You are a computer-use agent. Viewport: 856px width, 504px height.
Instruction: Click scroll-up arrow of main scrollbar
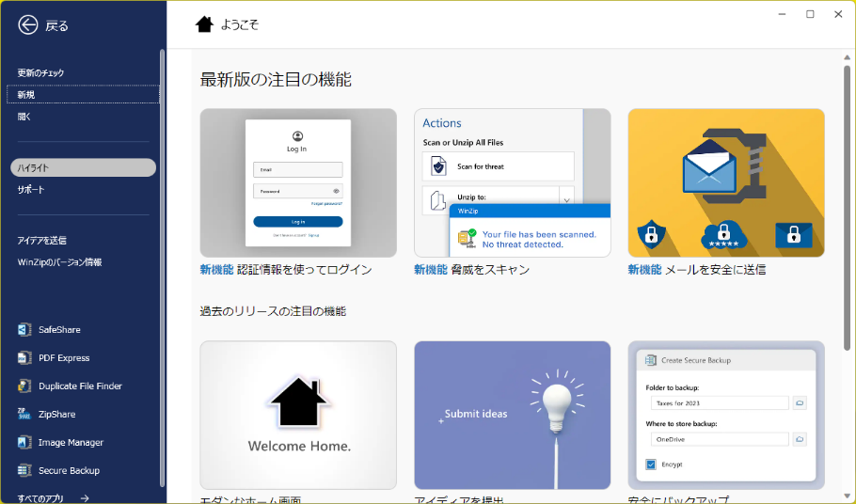point(847,57)
